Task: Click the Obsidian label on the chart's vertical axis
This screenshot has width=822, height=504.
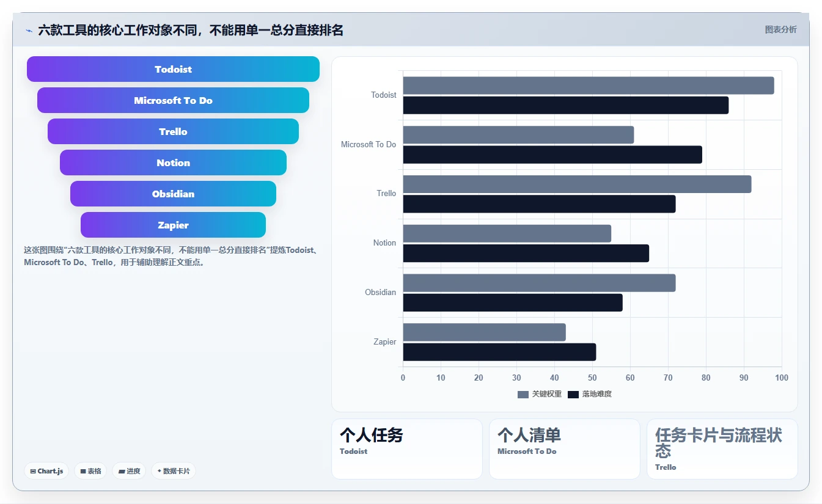Action: coord(380,293)
